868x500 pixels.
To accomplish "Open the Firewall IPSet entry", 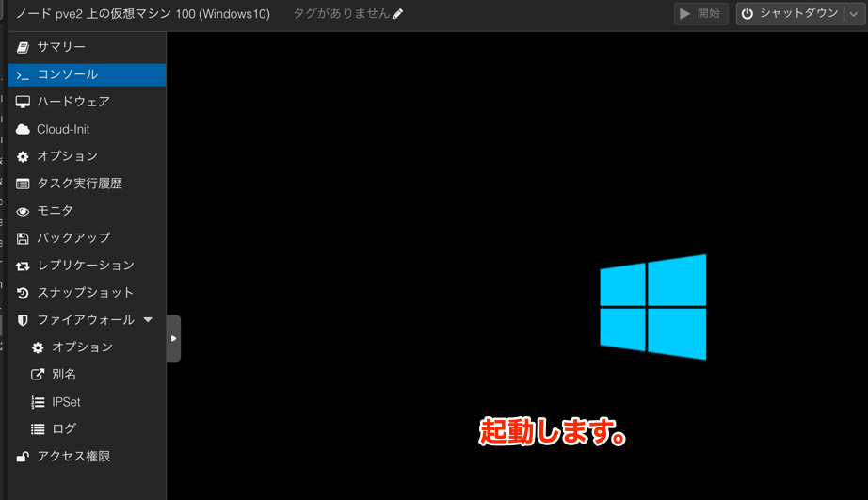I will pos(66,402).
